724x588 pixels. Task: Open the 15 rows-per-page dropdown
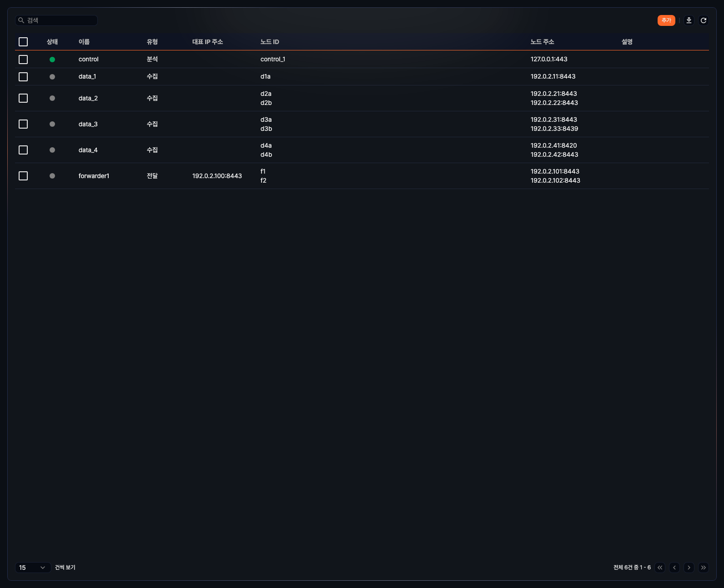(33, 568)
